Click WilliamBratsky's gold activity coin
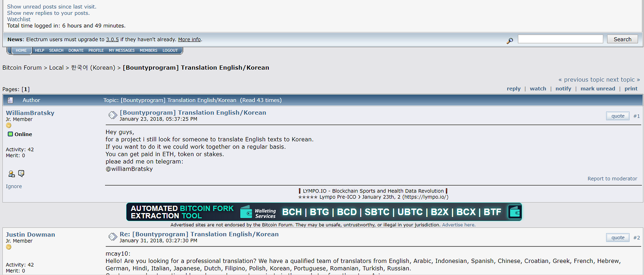Image resolution: width=644 pixels, height=275 pixels. click(8, 126)
